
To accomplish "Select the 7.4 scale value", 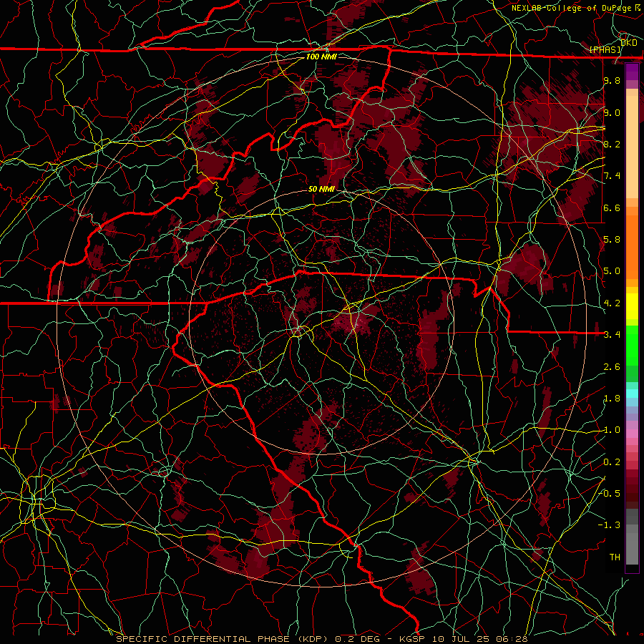I will tap(612, 176).
